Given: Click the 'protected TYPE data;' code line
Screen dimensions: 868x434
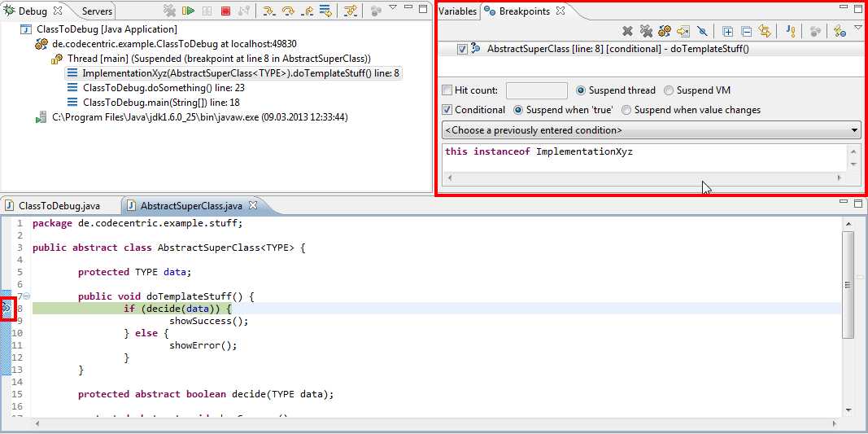Looking at the screenshot, I should pyautogui.click(x=134, y=272).
